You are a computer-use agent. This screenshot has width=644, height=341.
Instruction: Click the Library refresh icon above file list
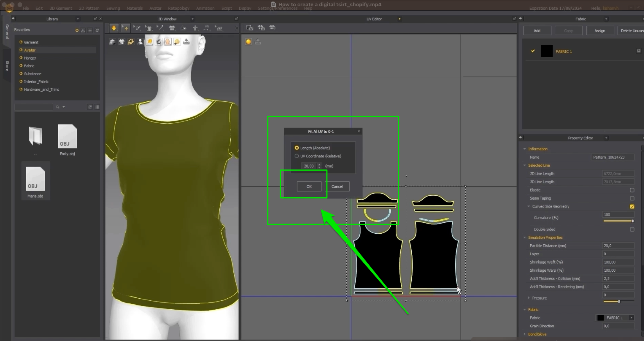pos(90,107)
